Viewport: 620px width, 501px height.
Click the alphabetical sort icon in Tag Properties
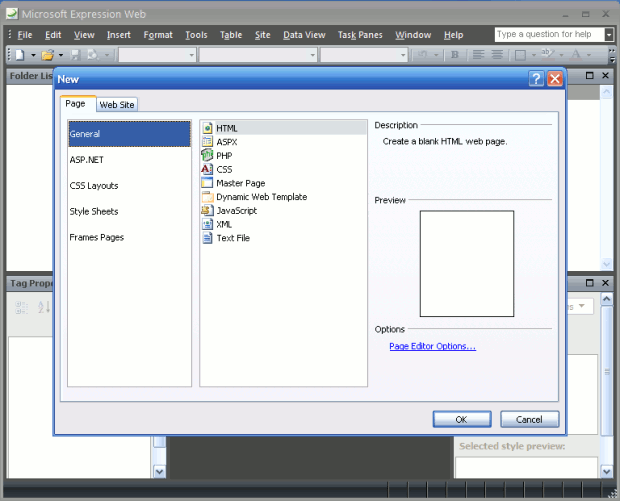click(43, 307)
